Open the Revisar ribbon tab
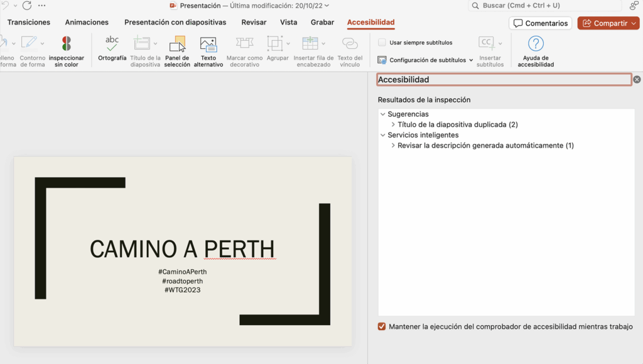The height and width of the screenshot is (364, 643). 254,22
